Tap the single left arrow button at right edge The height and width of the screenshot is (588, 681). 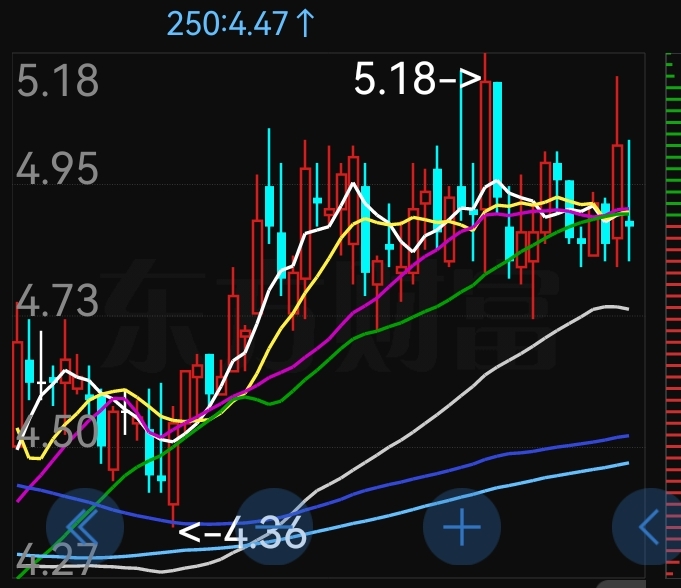[x=648, y=527]
